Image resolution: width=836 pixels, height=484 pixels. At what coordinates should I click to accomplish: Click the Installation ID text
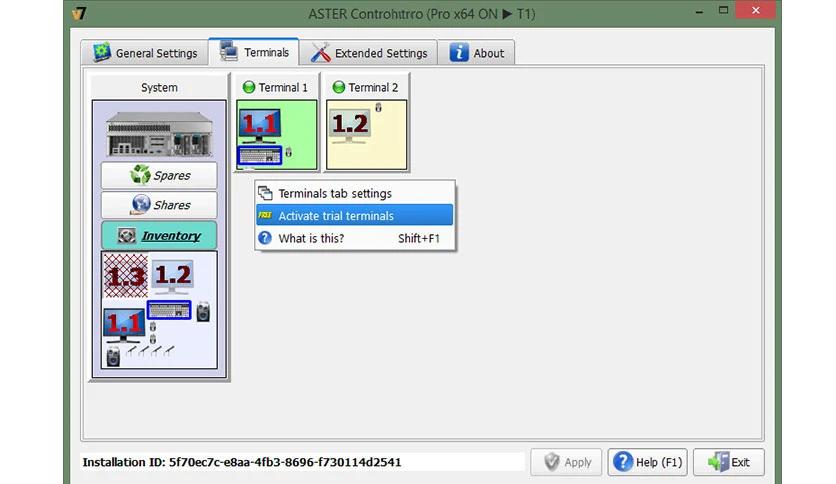pyautogui.click(x=242, y=462)
